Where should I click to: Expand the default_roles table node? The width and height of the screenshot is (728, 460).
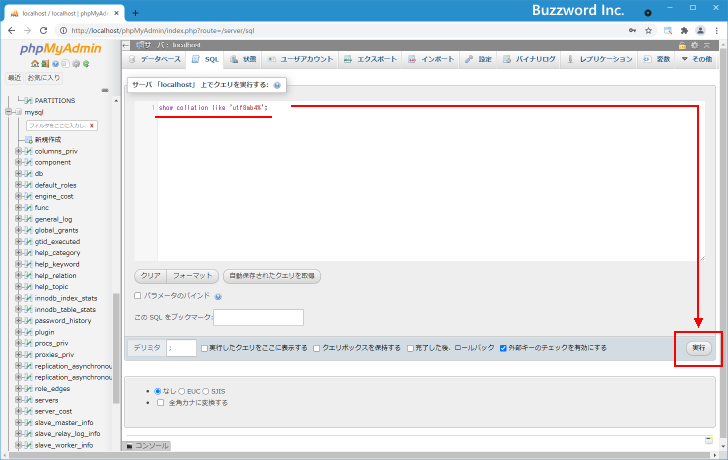click(x=19, y=185)
